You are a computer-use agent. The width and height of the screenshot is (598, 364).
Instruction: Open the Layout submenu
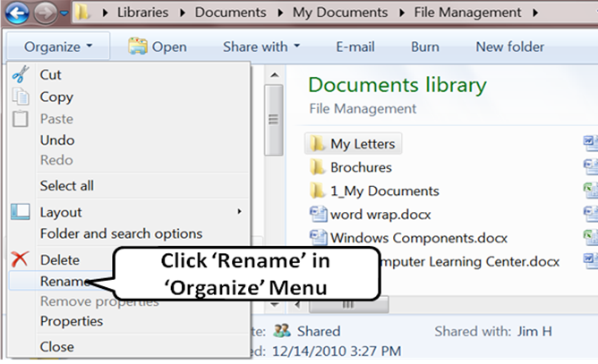(x=129, y=212)
